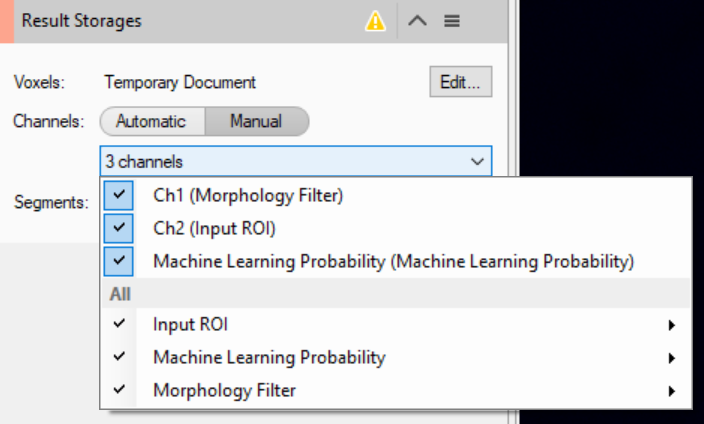Switch channels mode to Automatic
This screenshot has height=424, width=704.
click(x=151, y=121)
